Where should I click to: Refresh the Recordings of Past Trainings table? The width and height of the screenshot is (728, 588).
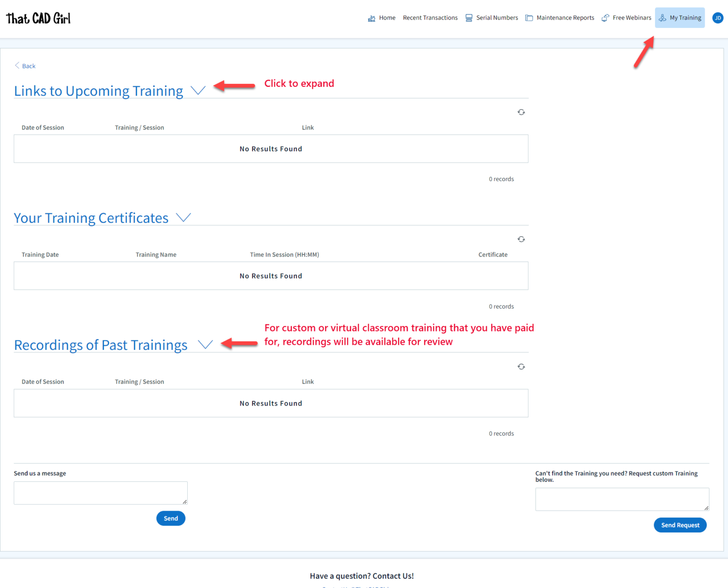coord(521,366)
